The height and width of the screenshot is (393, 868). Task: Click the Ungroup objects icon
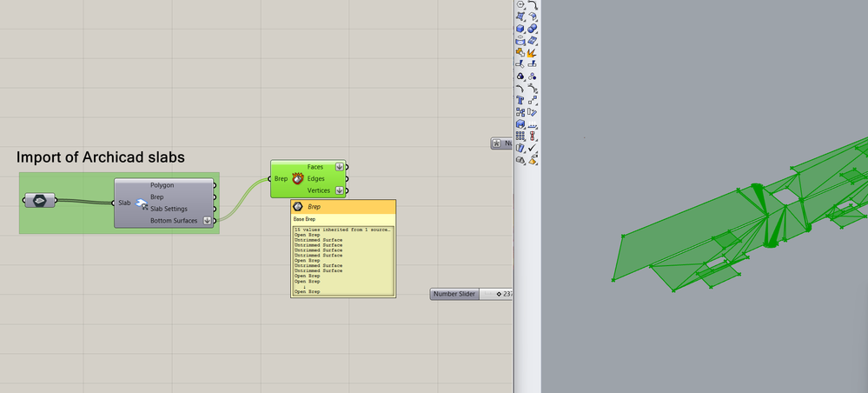coord(533,77)
